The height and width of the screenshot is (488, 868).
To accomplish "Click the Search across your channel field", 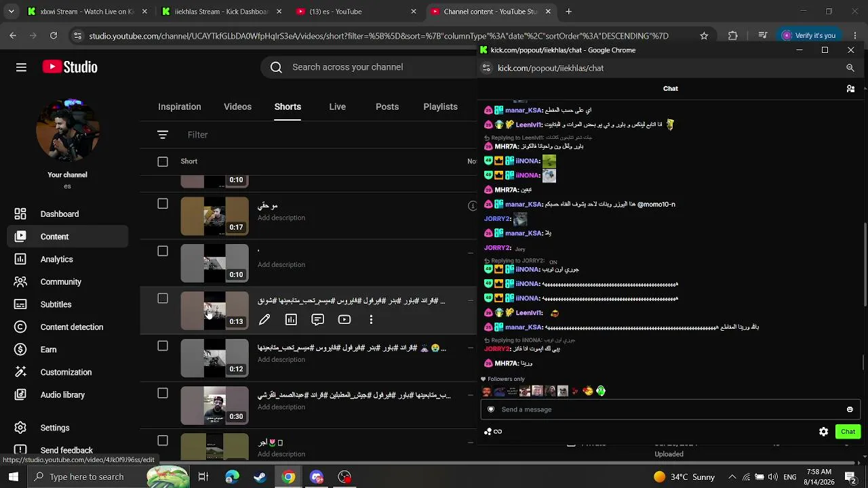I will (x=370, y=67).
